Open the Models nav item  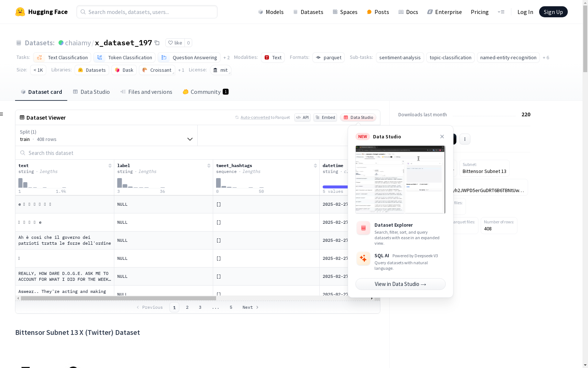click(x=271, y=12)
